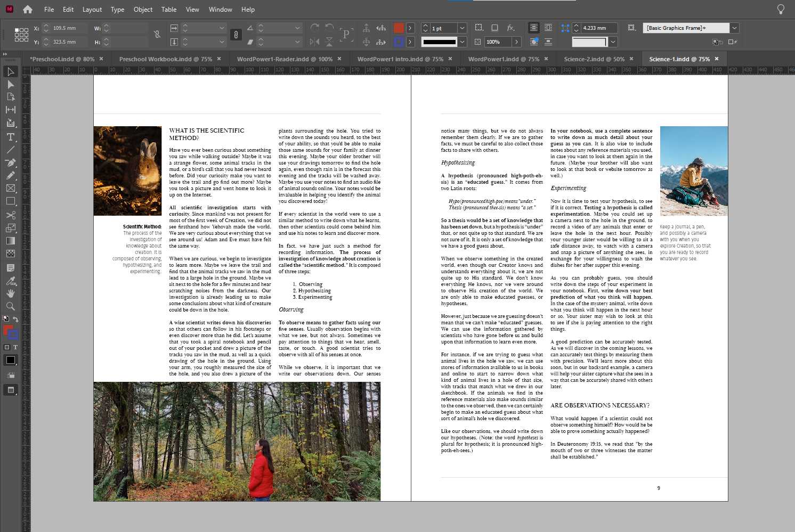Select the Line tool
This screenshot has width=795, height=532.
[10, 150]
